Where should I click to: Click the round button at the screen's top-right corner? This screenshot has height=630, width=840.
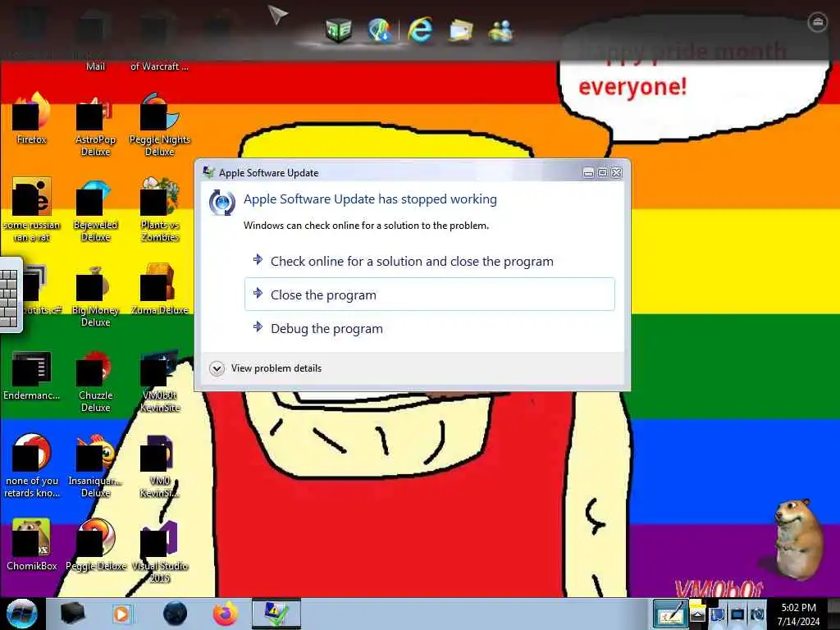(818, 22)
